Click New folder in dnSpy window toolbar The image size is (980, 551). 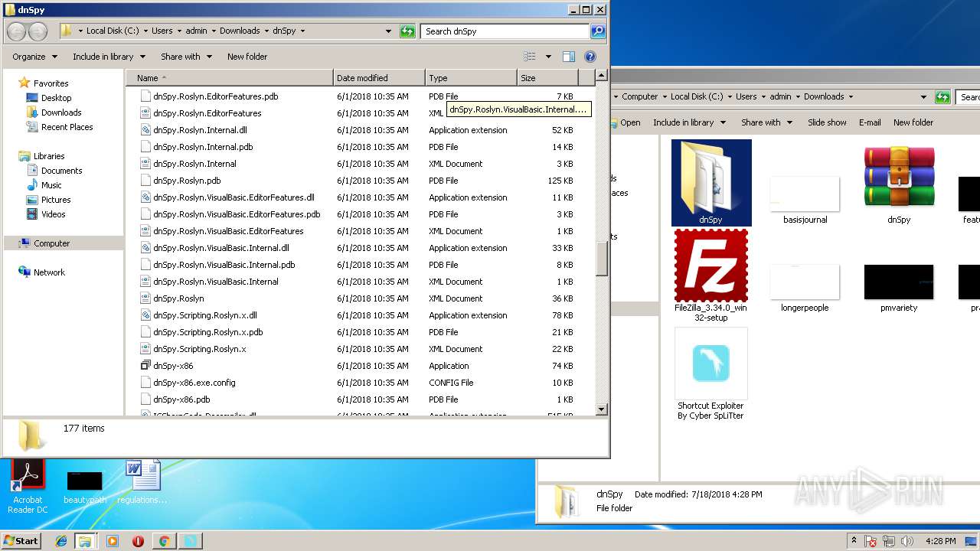pos(247,57)
